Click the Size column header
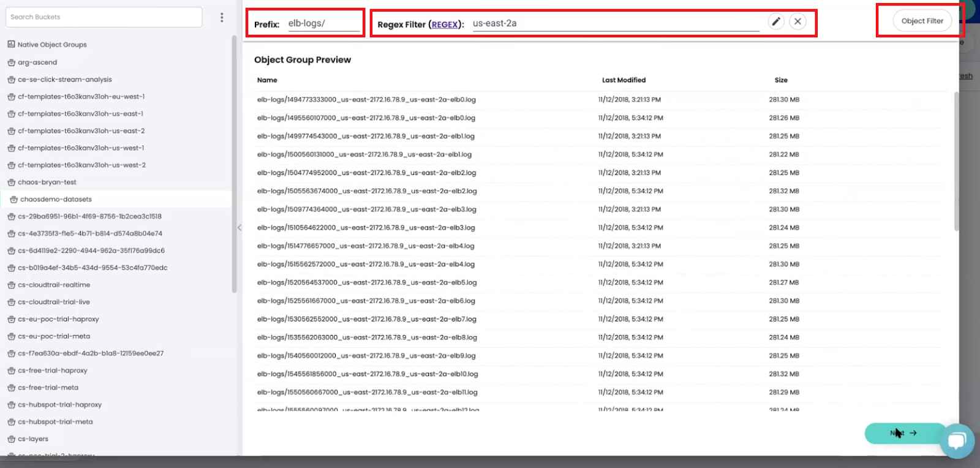The image size is (980, 468). click(781, 80)
